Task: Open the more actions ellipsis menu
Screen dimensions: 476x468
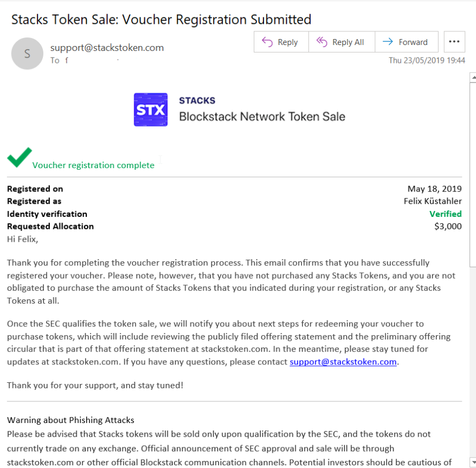Action: 454,42
